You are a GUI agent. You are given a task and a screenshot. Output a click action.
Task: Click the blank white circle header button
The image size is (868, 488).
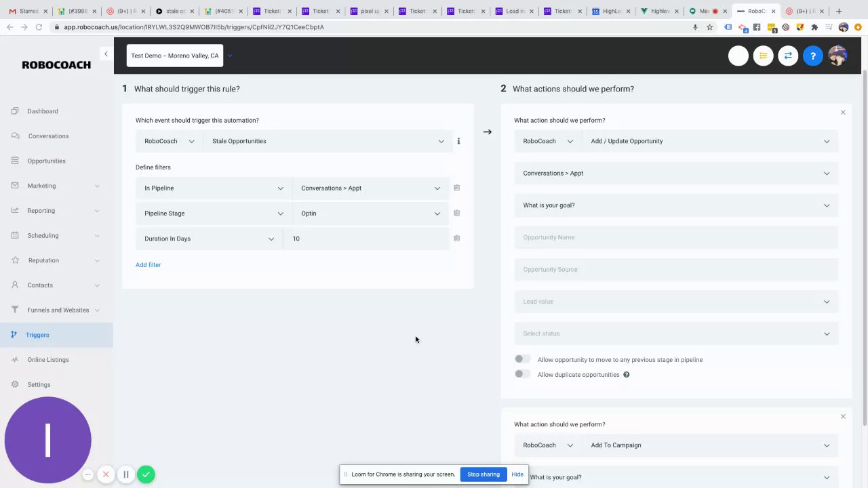click(738, 56)
